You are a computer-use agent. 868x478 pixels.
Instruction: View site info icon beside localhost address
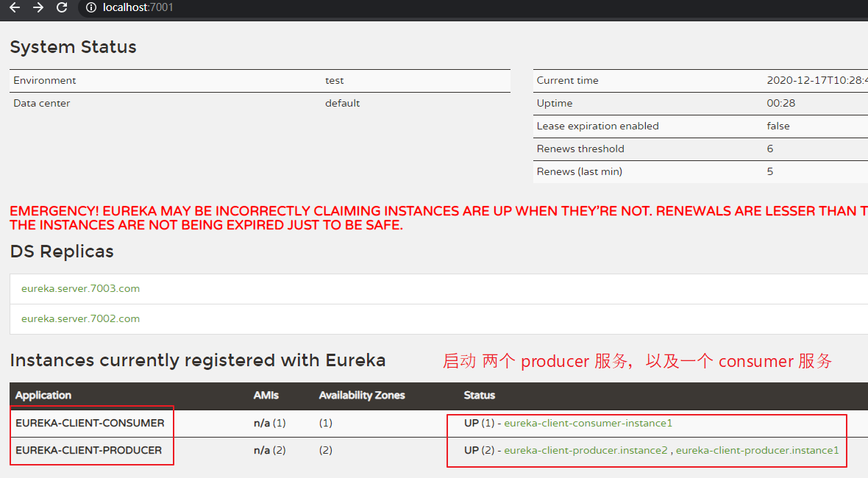tap(91, 7)
